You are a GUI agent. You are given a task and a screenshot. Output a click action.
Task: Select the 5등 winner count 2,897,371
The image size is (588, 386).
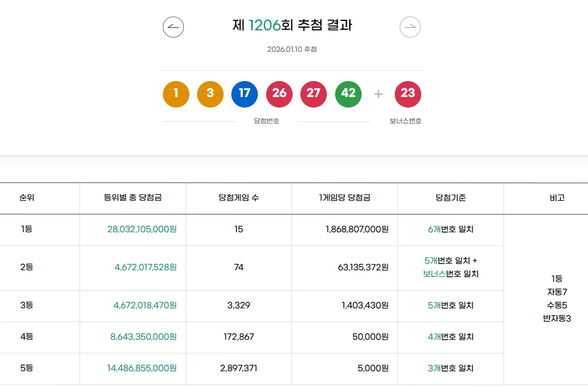pyautogui.click(x=239, y=369)
